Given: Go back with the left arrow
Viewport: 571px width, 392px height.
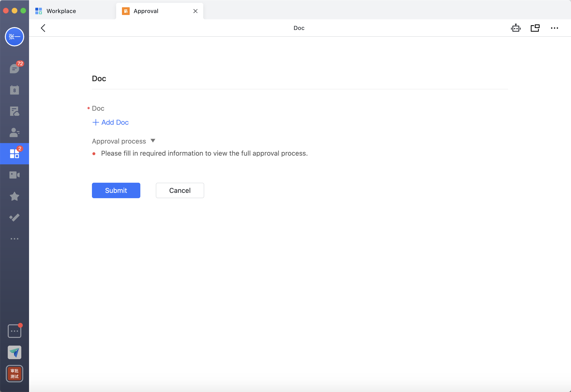Looking at the screenshot, I should coord(43,28).
